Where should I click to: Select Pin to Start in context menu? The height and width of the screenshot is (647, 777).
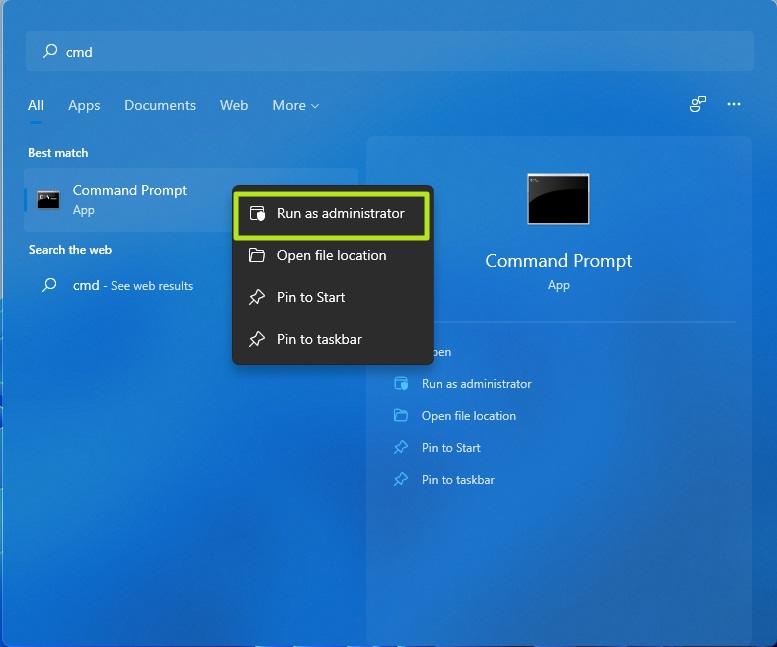[311, 298]
